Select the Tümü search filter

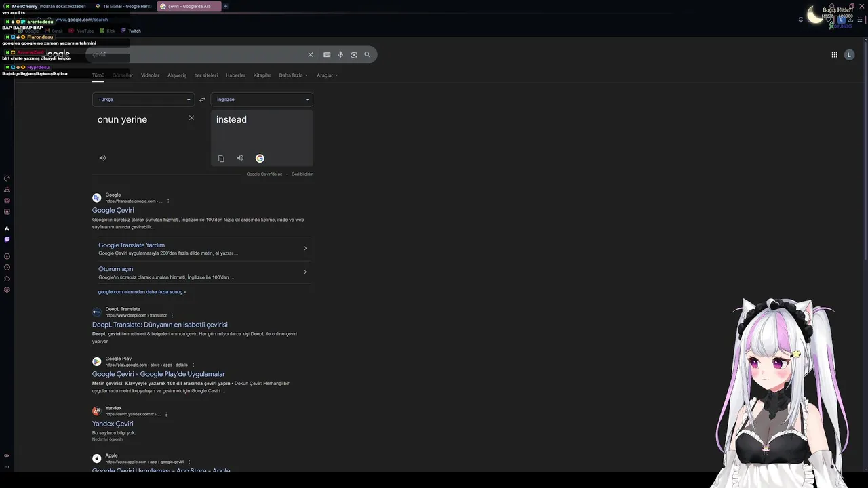pos(98,75)
